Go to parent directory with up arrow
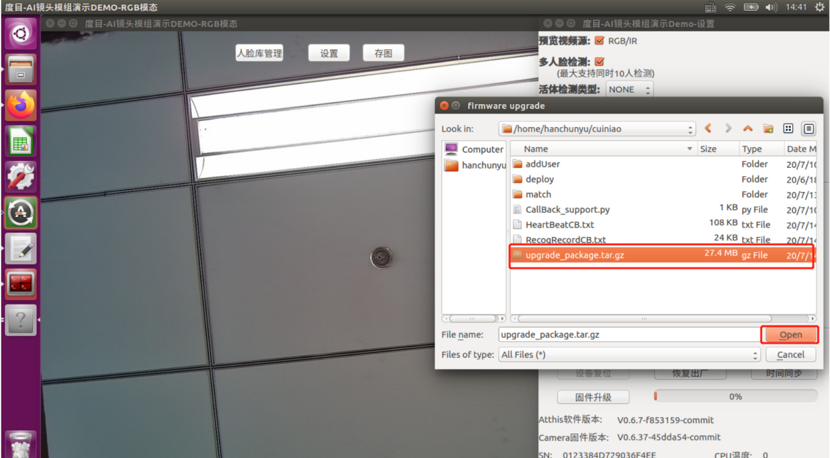Viewport: 830px width, 458px height. coord(747,129)
